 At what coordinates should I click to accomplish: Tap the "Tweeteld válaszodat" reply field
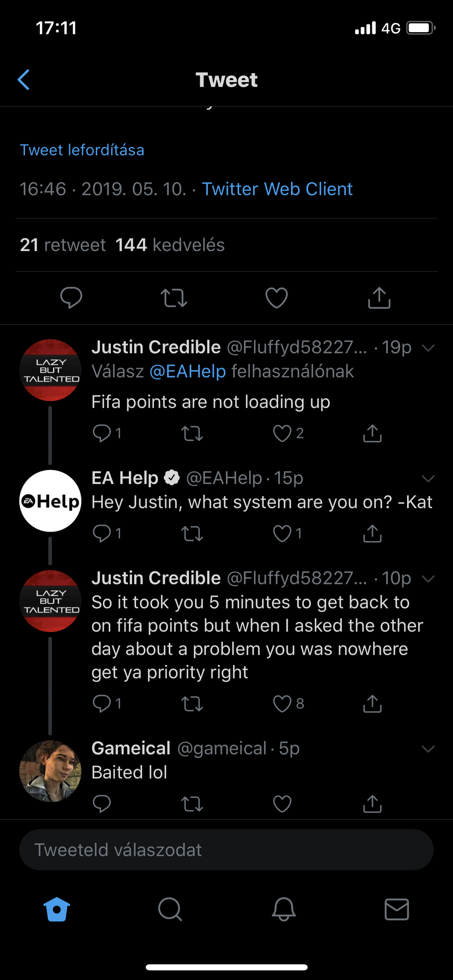(226, 850)
